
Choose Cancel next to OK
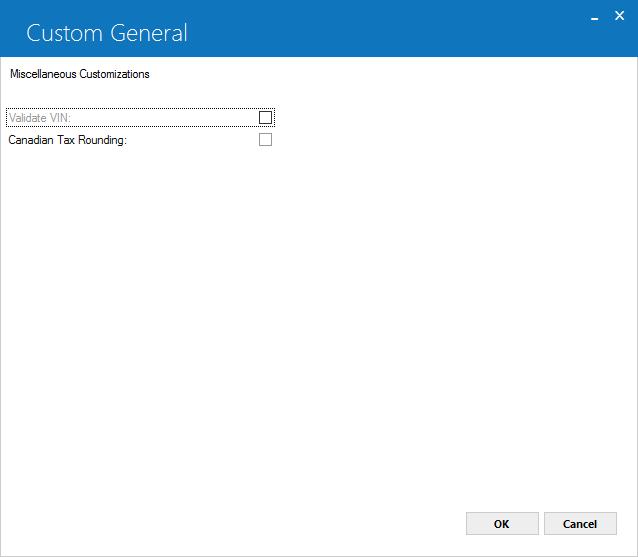point(580,524)
